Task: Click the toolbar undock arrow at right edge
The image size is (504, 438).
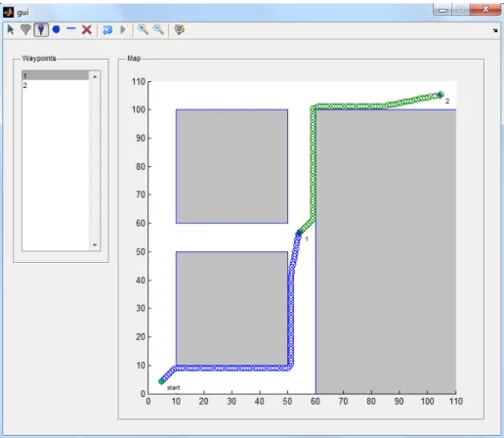Action: point(495,30)
